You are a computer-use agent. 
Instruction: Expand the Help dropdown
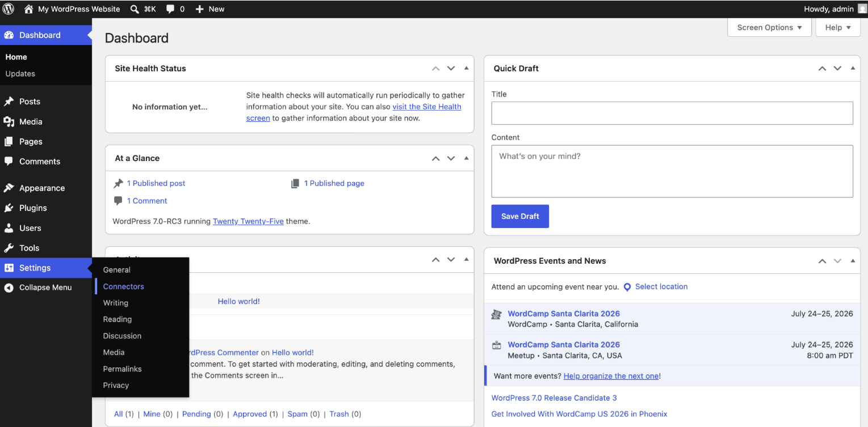pos(838,27)
